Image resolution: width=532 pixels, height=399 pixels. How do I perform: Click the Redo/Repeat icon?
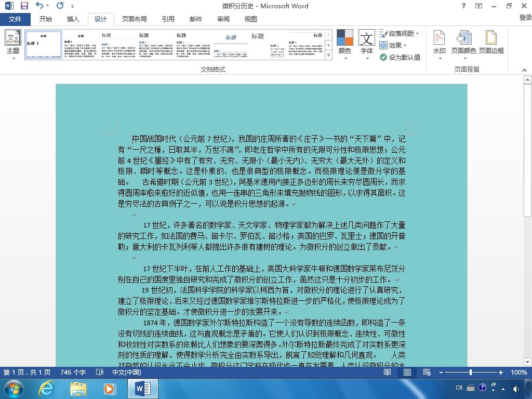point(60,5)
